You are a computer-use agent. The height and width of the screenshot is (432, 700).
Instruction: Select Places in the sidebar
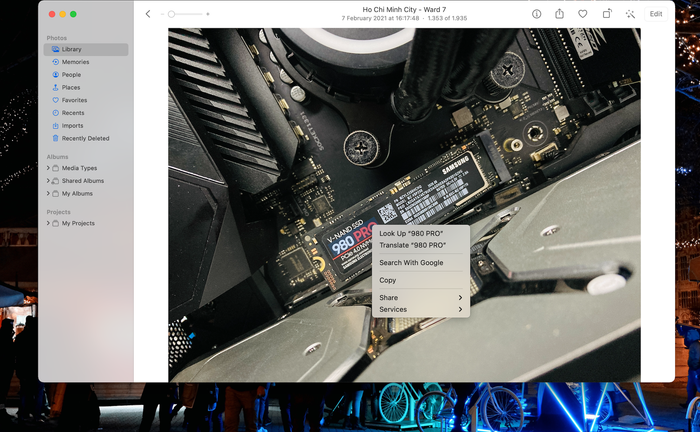71,88
